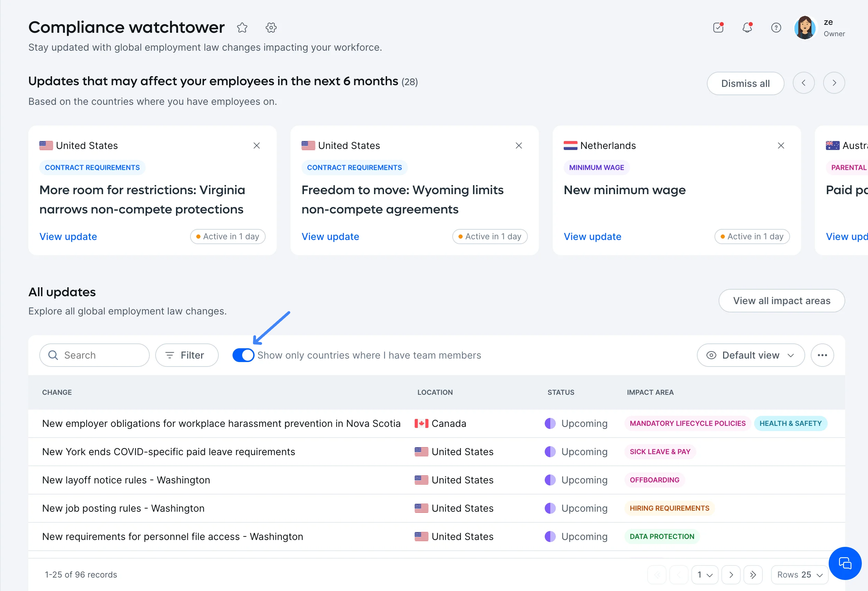The width and height of the screenshot is (868, 591).
Task: Click the Hiring Requirements tag
Action: (x=669, y=508)
